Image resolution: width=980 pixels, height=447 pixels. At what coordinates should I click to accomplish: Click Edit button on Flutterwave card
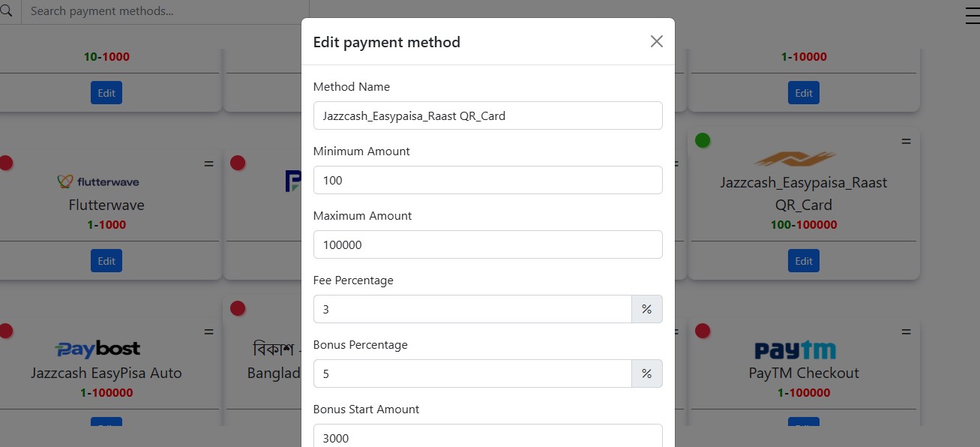(x=106, y=261)
